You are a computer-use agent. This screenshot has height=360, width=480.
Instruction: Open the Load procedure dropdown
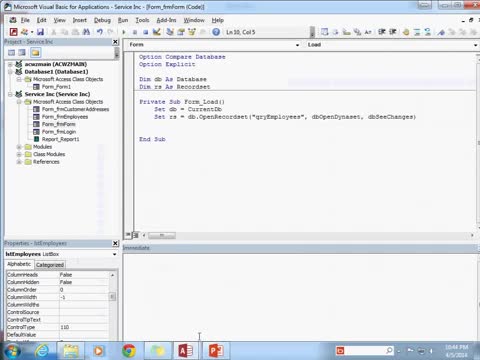pos(475,45)
